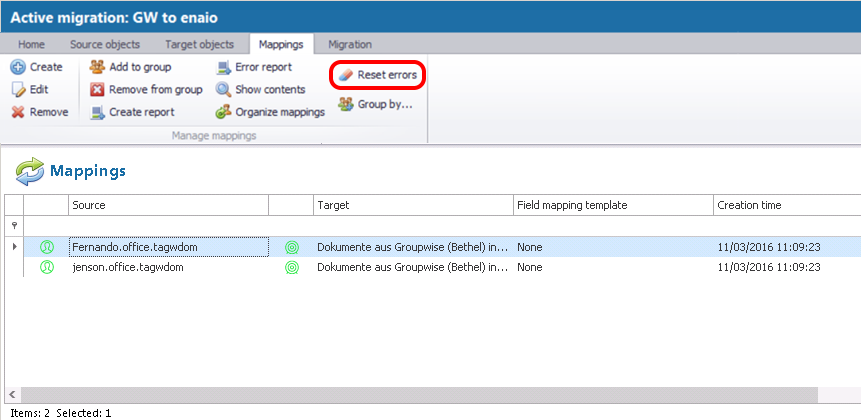Open the Error report
861x420 pixels.
point(224,67)
